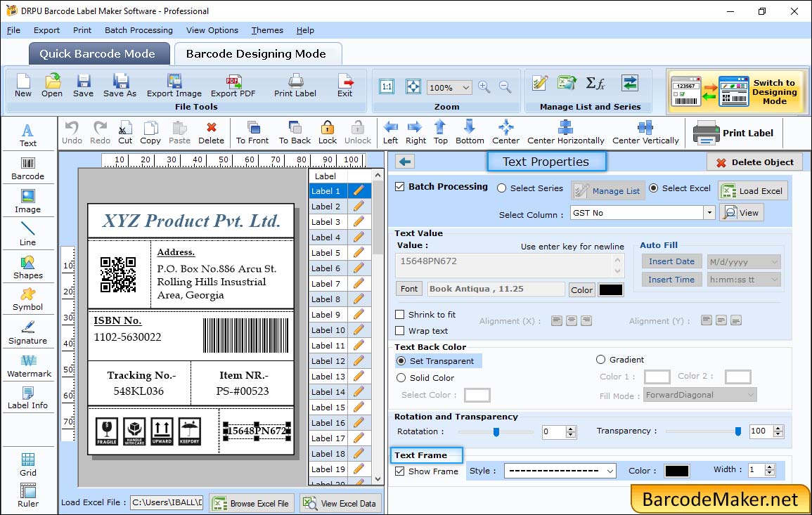Click Delete Object button

coord(754,162)
